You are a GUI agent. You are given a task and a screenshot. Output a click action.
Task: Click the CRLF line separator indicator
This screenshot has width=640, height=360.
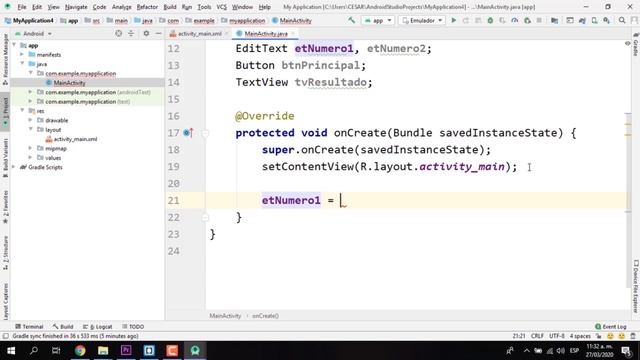537,336
